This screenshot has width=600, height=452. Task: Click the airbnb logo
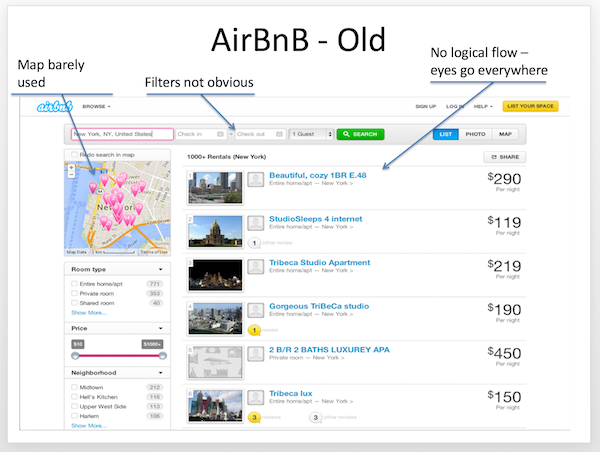click(54, 107)
